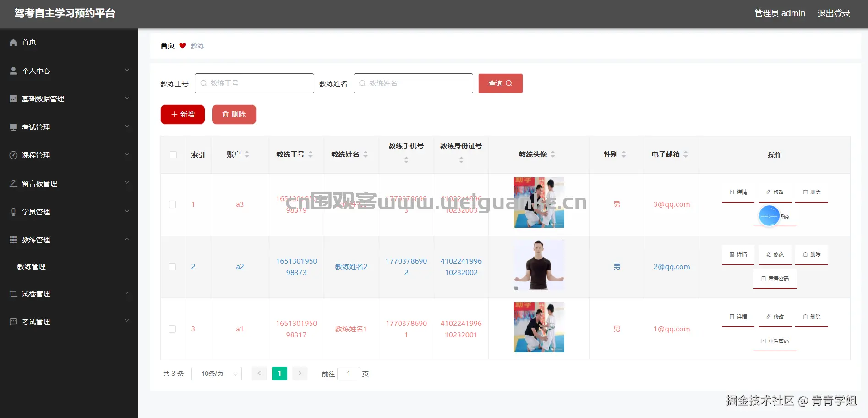Click the bell icon next to 留言板管理
The height and width of the screenshot is (418, 868).
pyautogui.click(x=13, y=183)
